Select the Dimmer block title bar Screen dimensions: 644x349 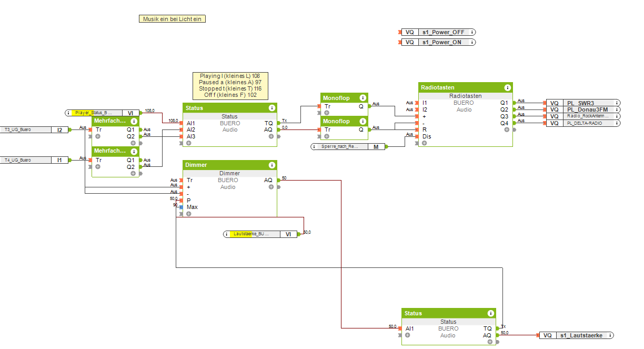click(x=229, y=165)
